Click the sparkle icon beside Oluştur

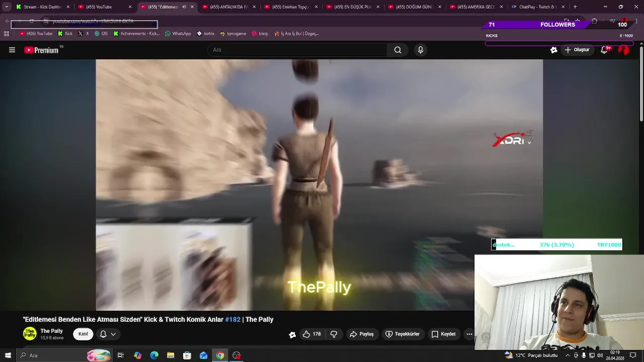pyautogui.click(x=554, y=50)
